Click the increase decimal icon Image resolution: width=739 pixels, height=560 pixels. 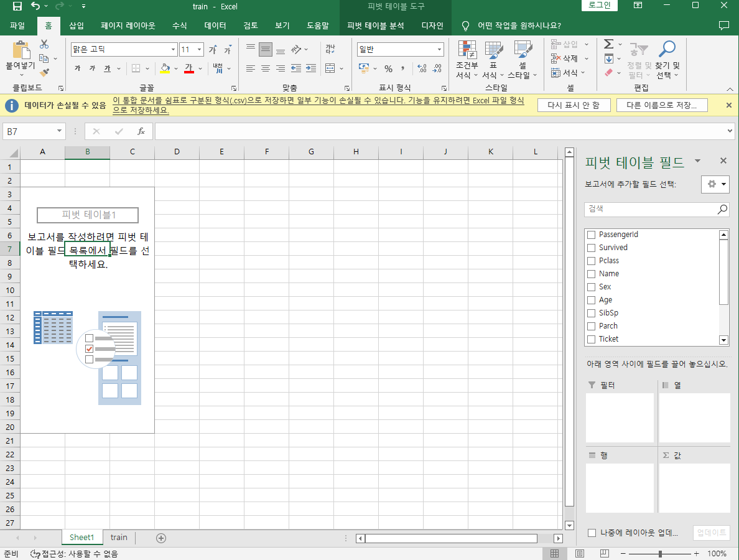click(422, 69)
